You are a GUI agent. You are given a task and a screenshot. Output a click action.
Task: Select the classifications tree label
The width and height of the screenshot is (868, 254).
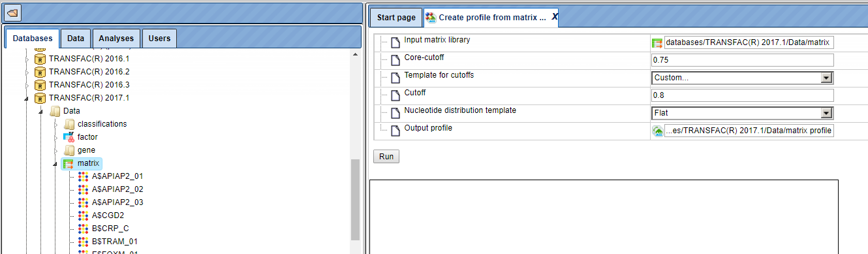[x=102, y=124]
